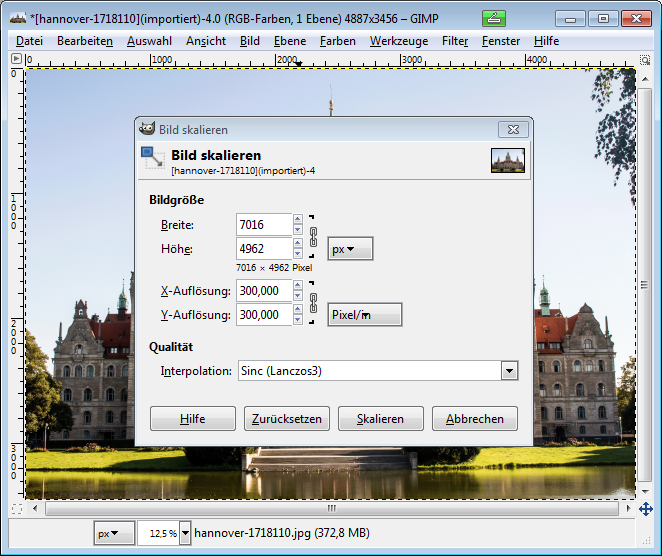This screenshot has height=556, width=662.
Task: Toggle the resolution chain link lock
Action: pyautogui.click(x=313, y=302)
